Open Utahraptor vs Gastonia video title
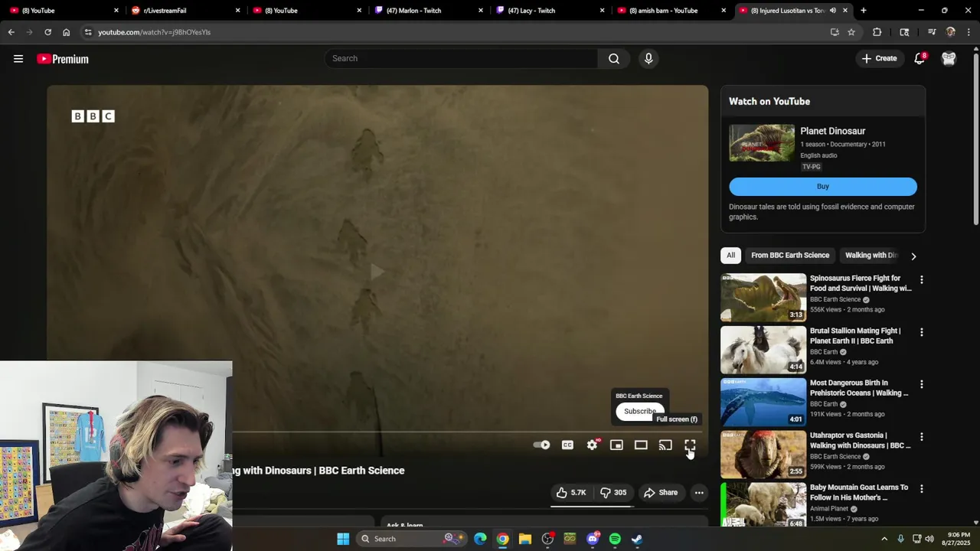 (860, 440)
